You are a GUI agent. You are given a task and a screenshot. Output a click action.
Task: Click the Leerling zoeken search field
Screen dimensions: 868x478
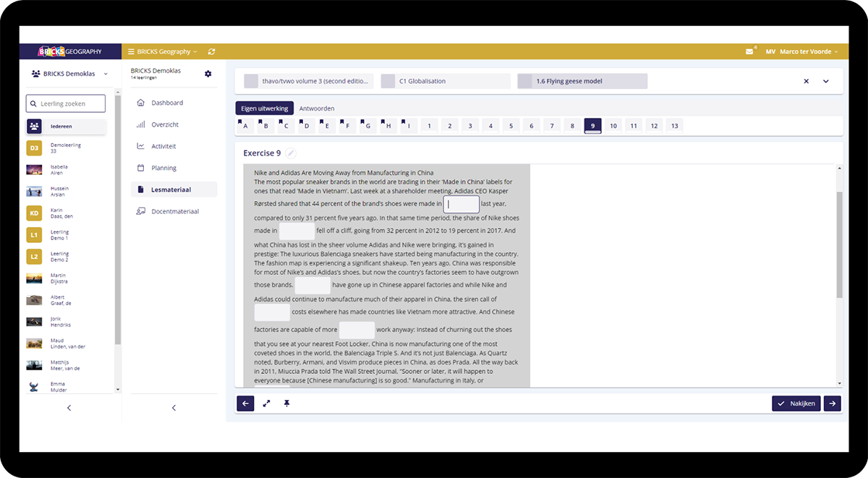click(x=66, y=103)
